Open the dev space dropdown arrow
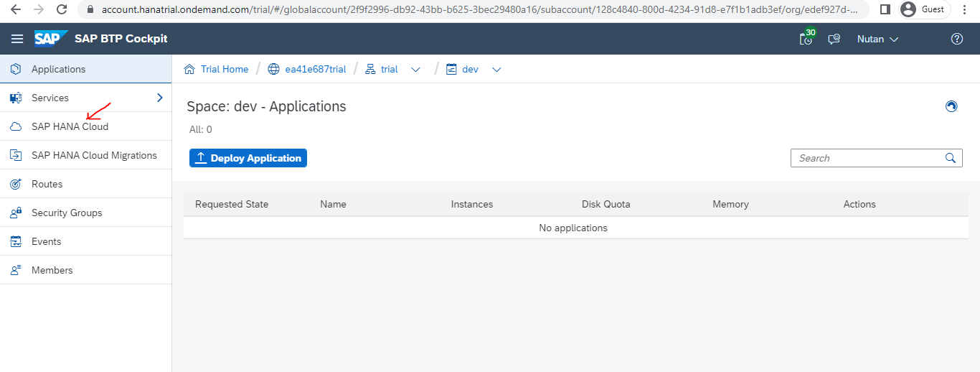The image size is (980, 372). pyautogui.click(x=496, y=70)
